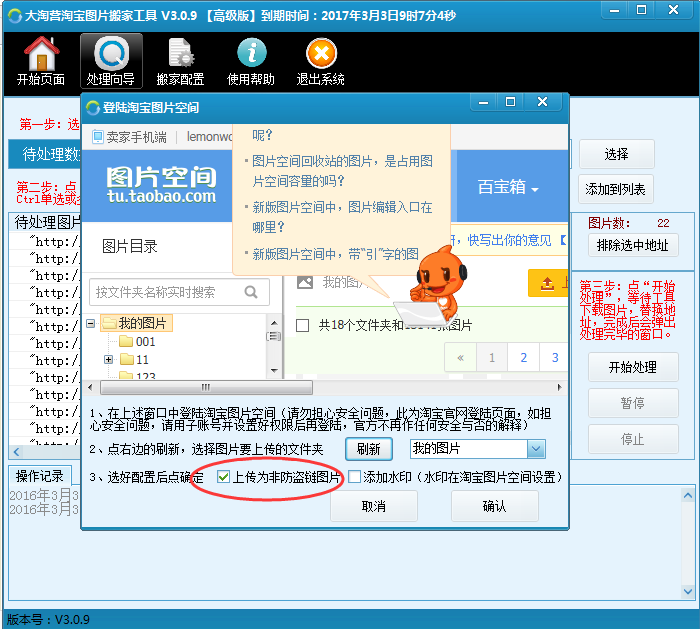Maximize the main 大淘营 window
The width and height of the screenshot is (700, 629).
642,10
